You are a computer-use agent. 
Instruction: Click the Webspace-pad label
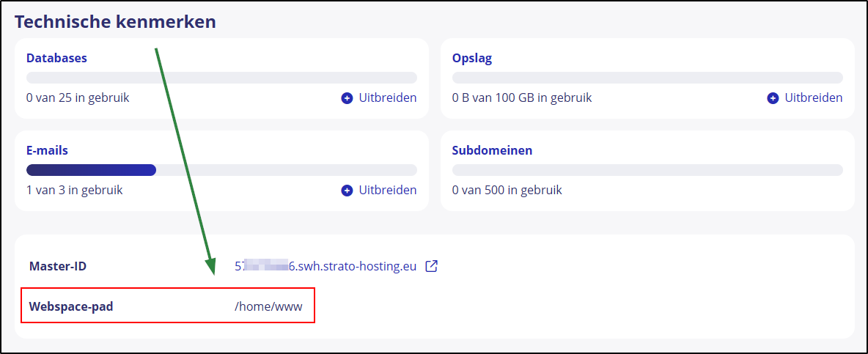tap(71, 306)
